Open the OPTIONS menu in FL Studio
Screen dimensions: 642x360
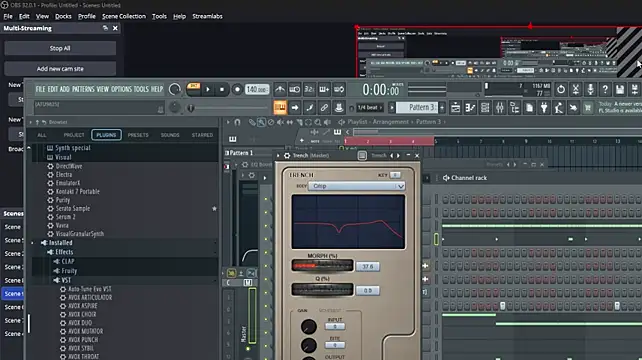[122, 89]
